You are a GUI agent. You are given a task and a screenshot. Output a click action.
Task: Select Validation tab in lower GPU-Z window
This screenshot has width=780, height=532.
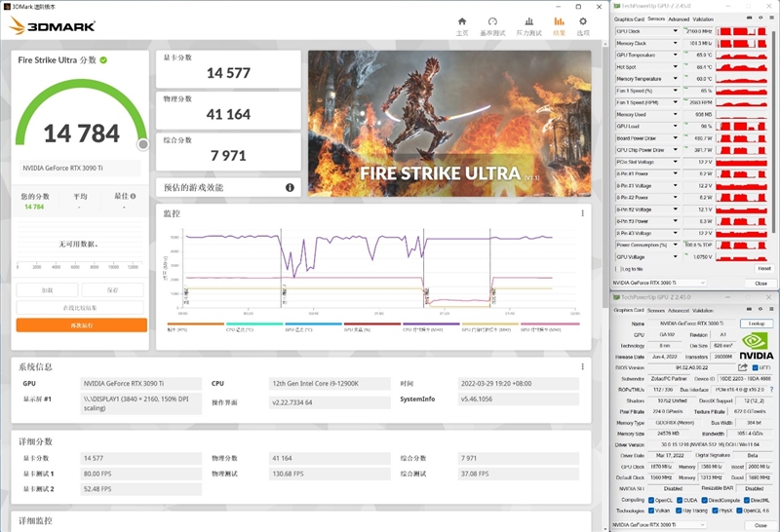pyautogui.click(x=703, y=310)
